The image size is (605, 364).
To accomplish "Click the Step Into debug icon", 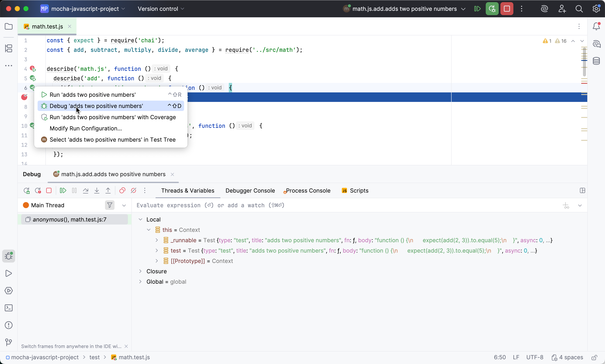I will 97,191.
